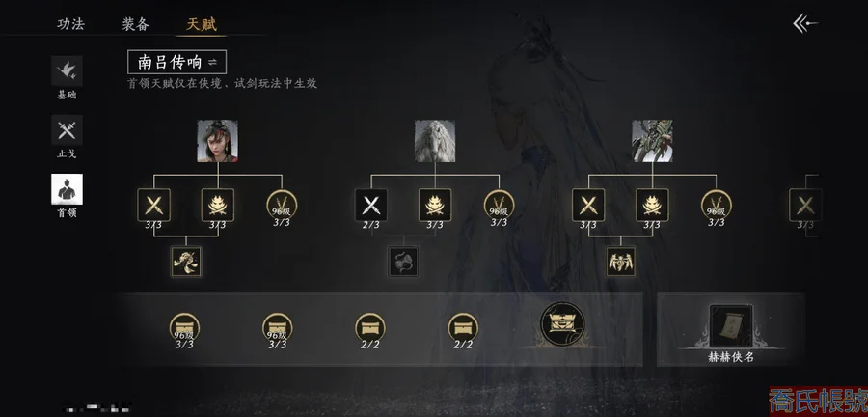Switch to the 功法 tab
Viewport: 868px width, 417px height.
70,24
